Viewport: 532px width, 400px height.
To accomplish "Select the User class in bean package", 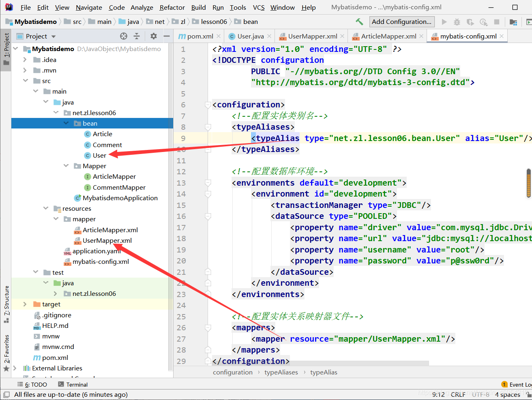I will (x=99, y=155).
